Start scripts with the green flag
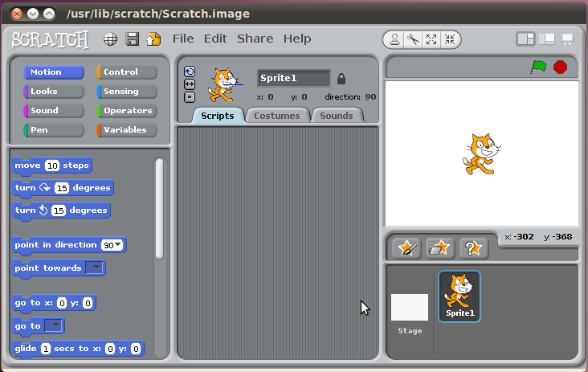This screenshot has height=372, width=588. pyautogui.click(x=538, y=67)
